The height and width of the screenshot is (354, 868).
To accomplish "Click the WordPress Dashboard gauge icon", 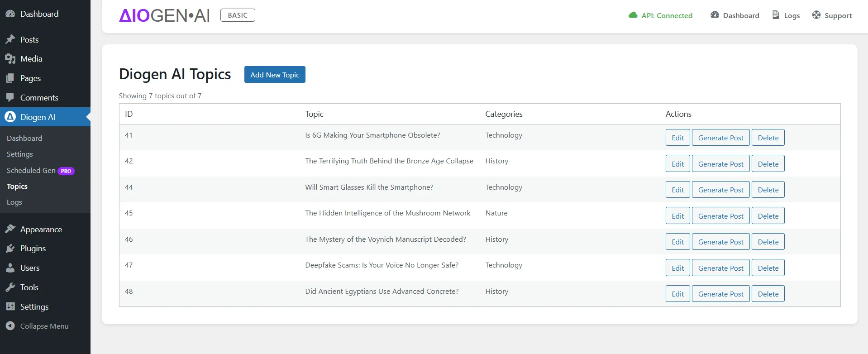I will pyautogui.click(x=10, y=14).
